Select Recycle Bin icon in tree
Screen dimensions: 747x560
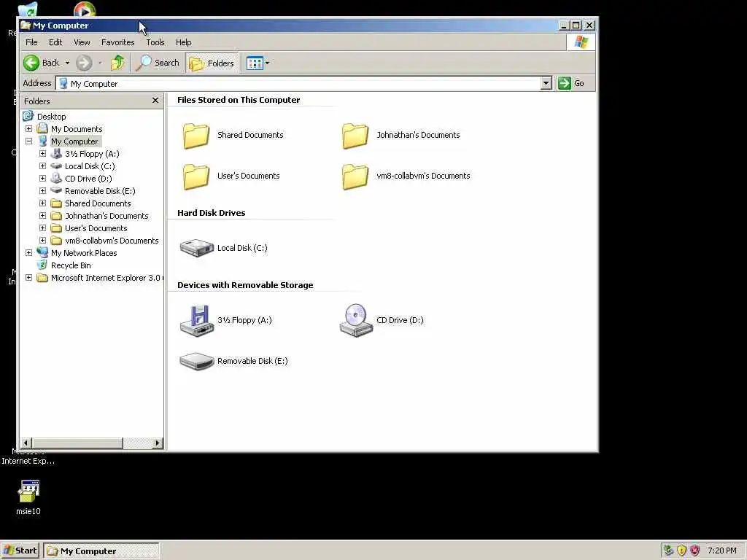(x=42, y=265)
